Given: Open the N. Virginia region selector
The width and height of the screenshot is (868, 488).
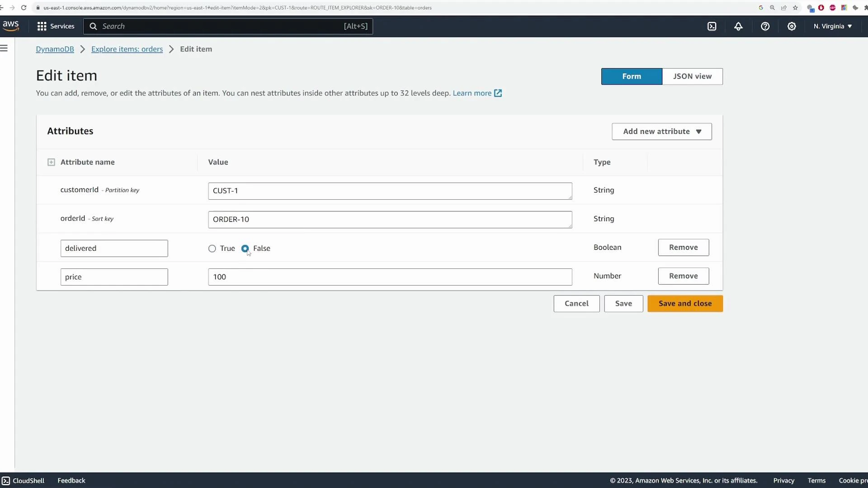Looking at the screenshot, I should click(832, 26).
